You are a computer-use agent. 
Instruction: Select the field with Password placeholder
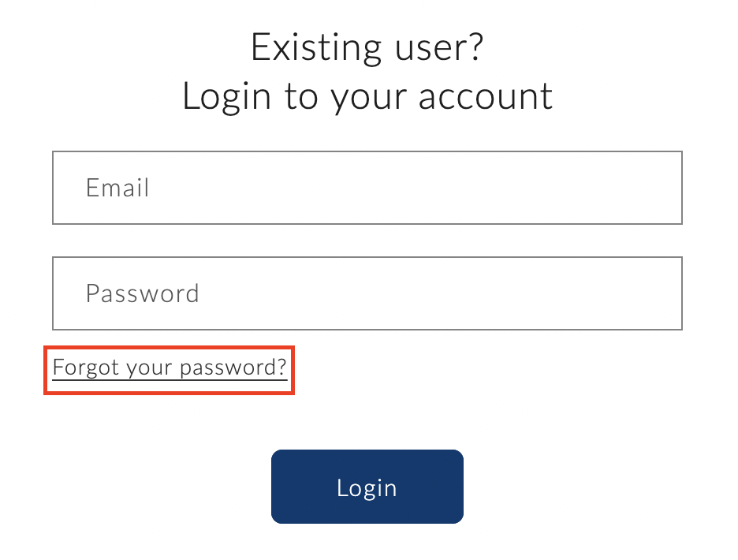click(x=367, y=293)
